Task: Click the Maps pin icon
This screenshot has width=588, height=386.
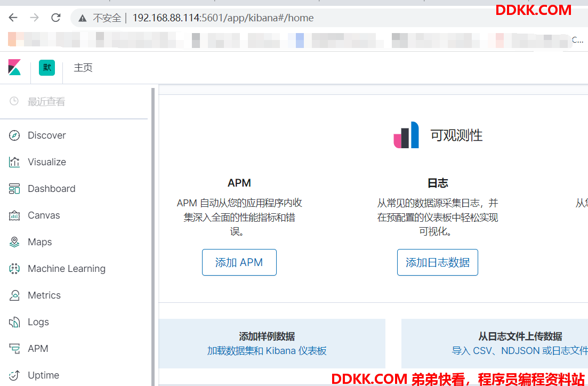Action: pyautogui.click(x=14, y=242)
